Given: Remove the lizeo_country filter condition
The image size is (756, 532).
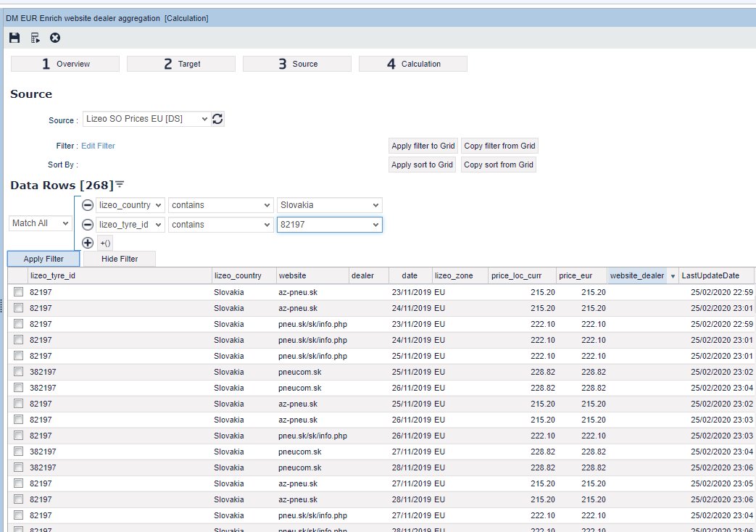Looking at the screenshot, I should coord(87,205).
